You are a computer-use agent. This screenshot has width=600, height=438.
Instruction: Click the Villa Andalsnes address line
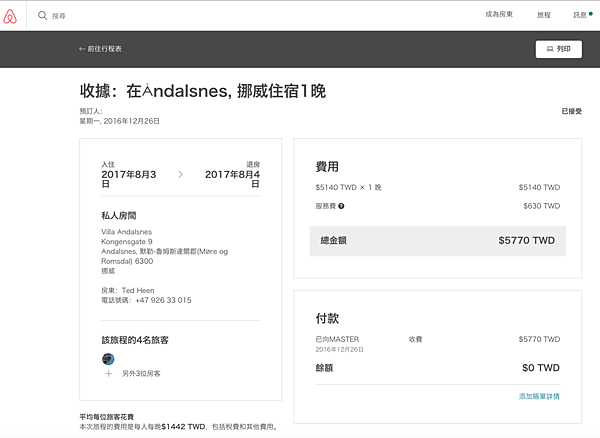click(x=127, y=232)
